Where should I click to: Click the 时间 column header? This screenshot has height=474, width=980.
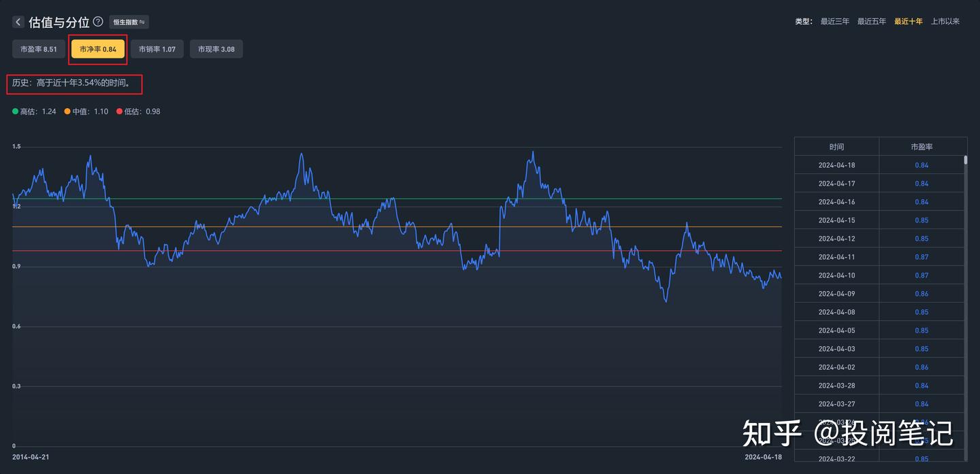click(x=836, y=147)
